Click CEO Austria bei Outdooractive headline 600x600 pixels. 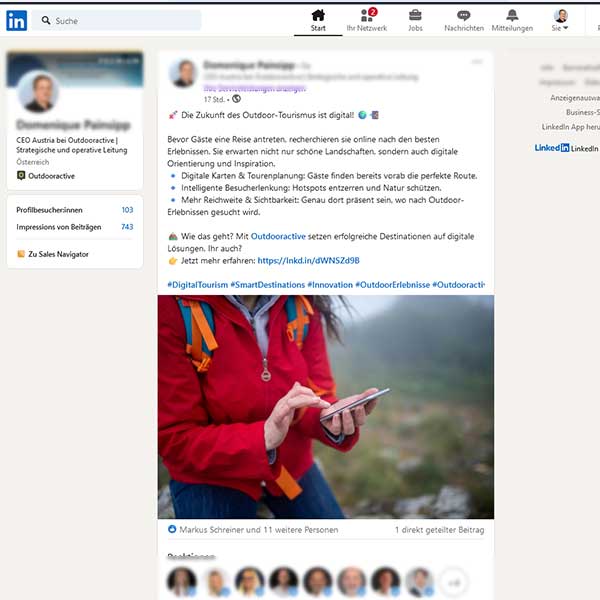(x=72, y=145)
